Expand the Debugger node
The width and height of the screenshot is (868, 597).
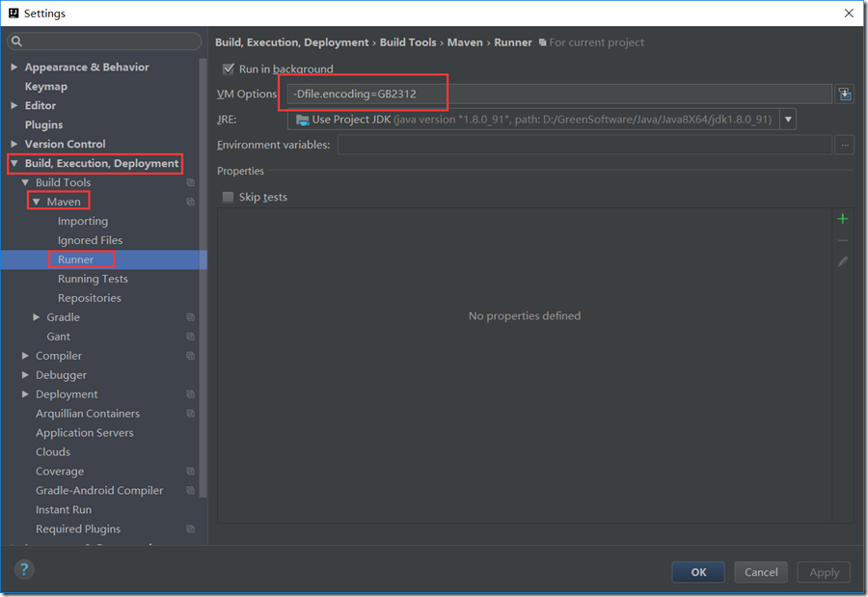point(25,375)
